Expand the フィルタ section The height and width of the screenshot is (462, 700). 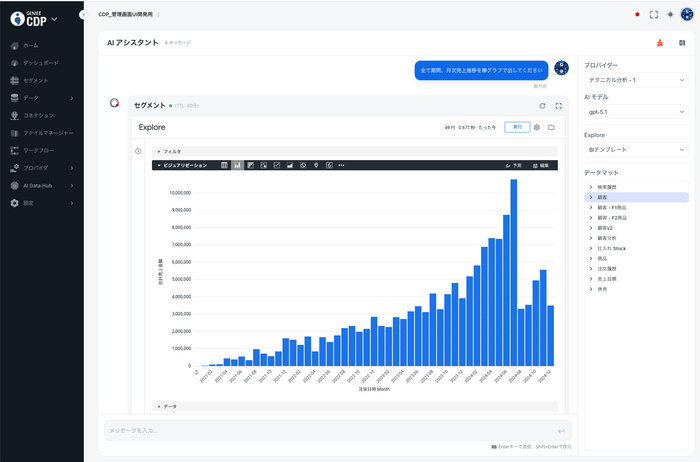point(159,151)
